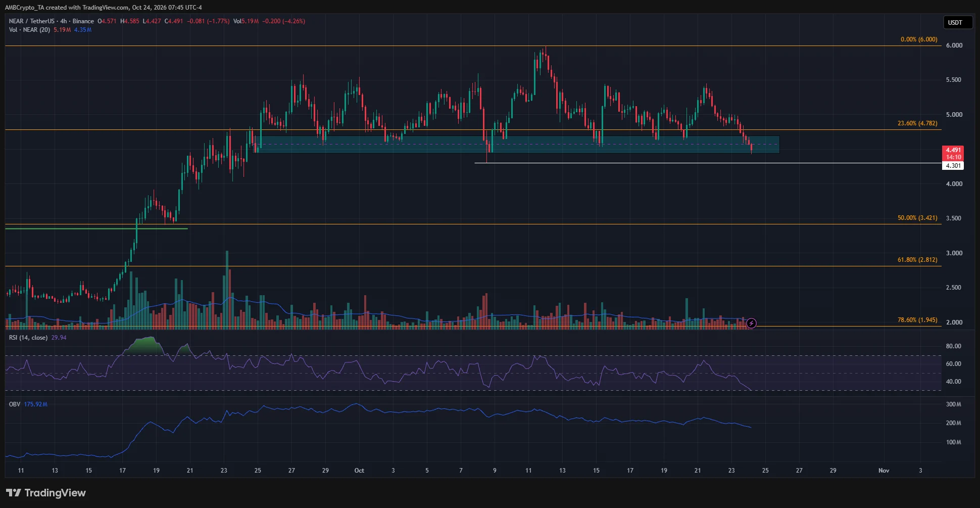Image resolution: width=980 pixels, height=508 pixels.
Task: Click the teal demand zone rectangle
Action: [x=516, y=145]
